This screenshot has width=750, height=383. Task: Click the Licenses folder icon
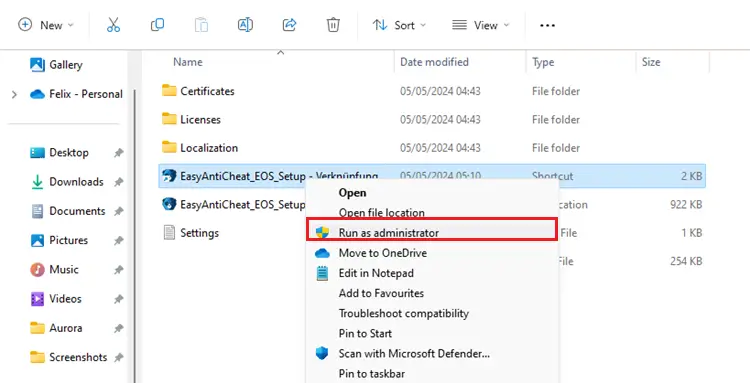(x=169, y=119)
